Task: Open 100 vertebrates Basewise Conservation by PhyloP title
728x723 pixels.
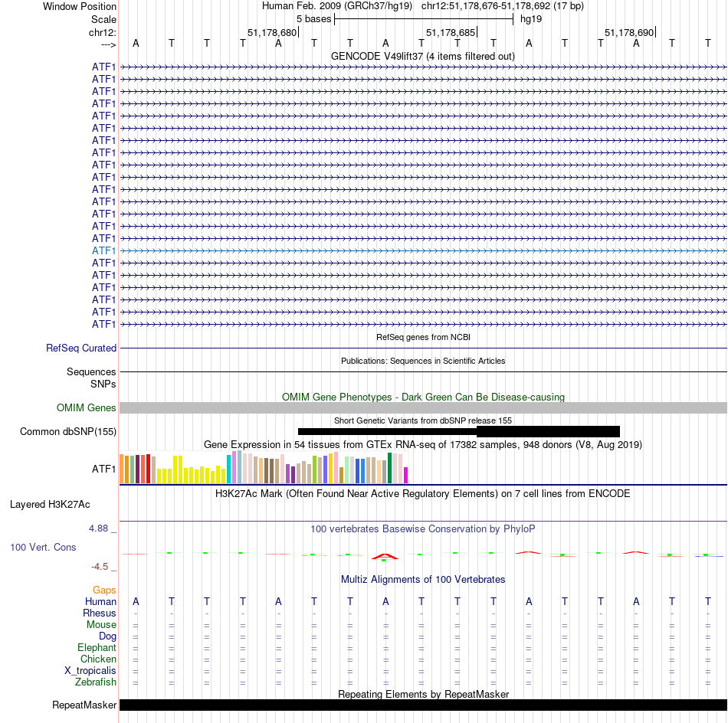Action: click(x=423, y=528)
